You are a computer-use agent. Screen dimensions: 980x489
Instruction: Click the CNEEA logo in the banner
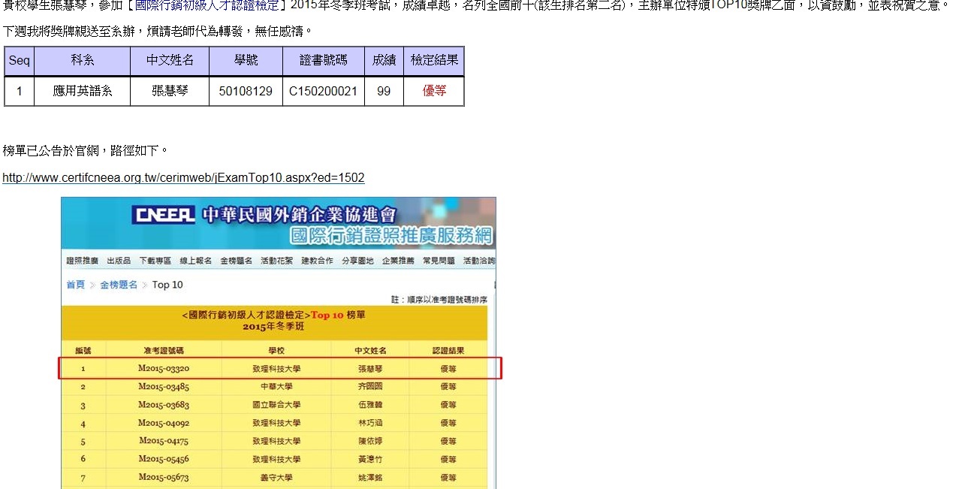163,215
